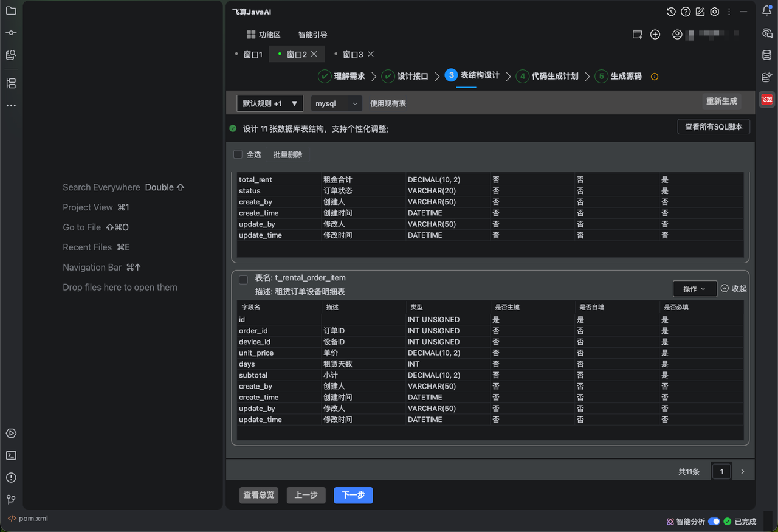Go to step 5 生成源码
This screenshot has height=532, width=778.
click(619, 76)
